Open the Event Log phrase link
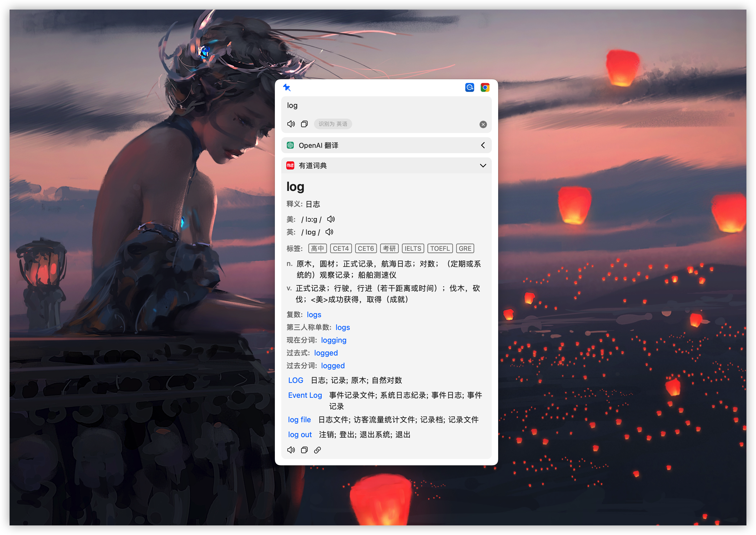Viewport: 756px width, 535px height. pyautogui.click(x=305, y=395)
